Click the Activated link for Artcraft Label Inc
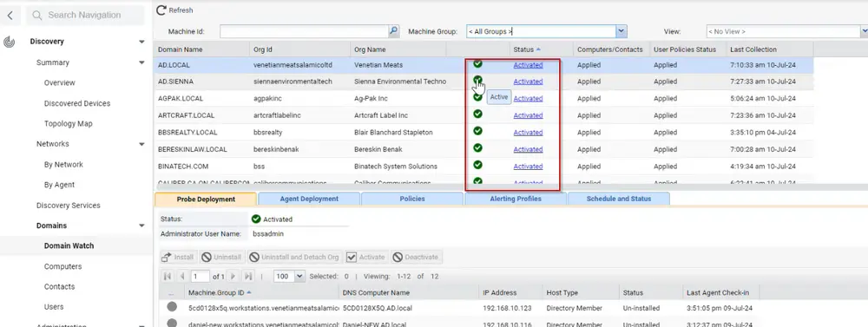The width and height of the screenshot is (868, 327). pyautogui.click(x=528, y=115)
